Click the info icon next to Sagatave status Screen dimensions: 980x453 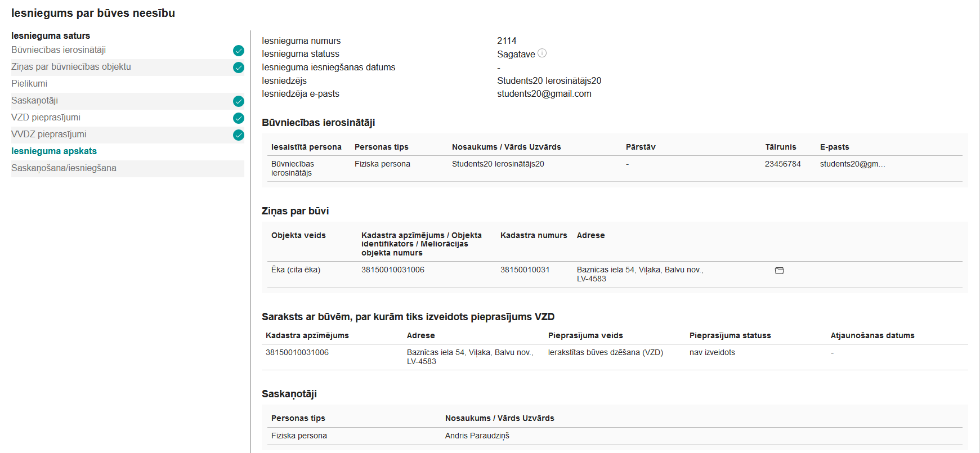542,53
